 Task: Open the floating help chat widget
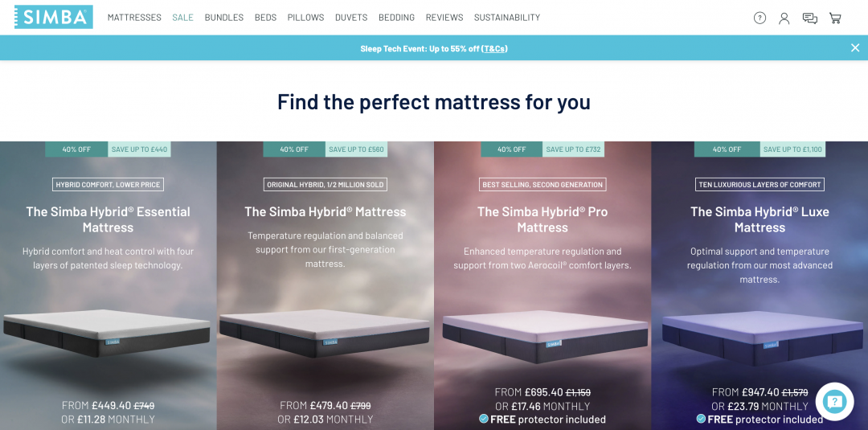(834, 401)
